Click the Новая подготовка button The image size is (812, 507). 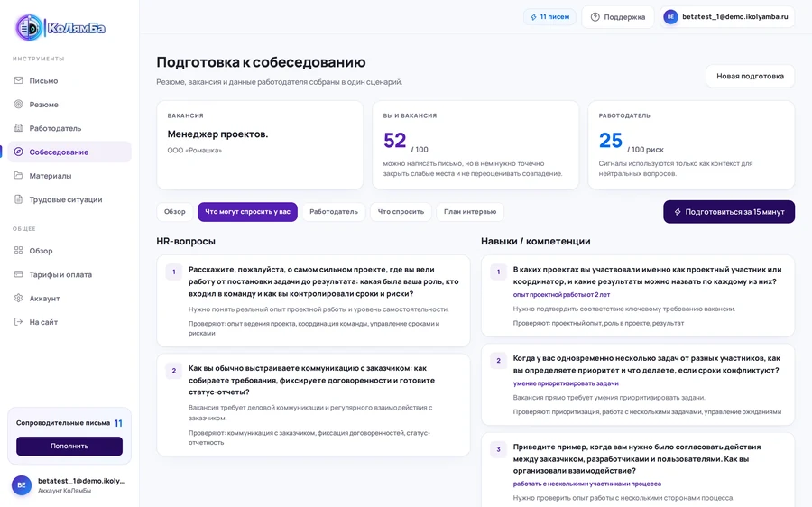[750, 76]
